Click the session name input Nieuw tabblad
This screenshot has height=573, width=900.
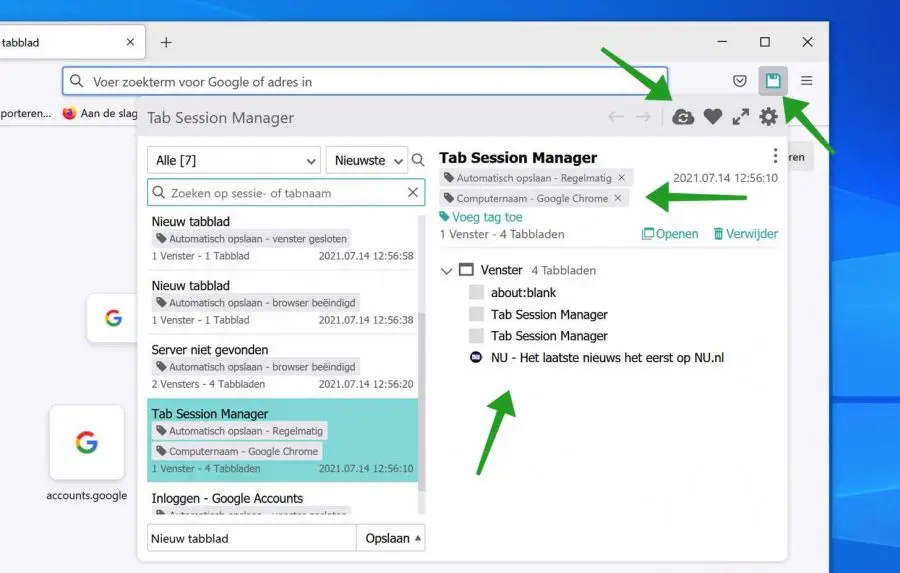pos(251,538)
